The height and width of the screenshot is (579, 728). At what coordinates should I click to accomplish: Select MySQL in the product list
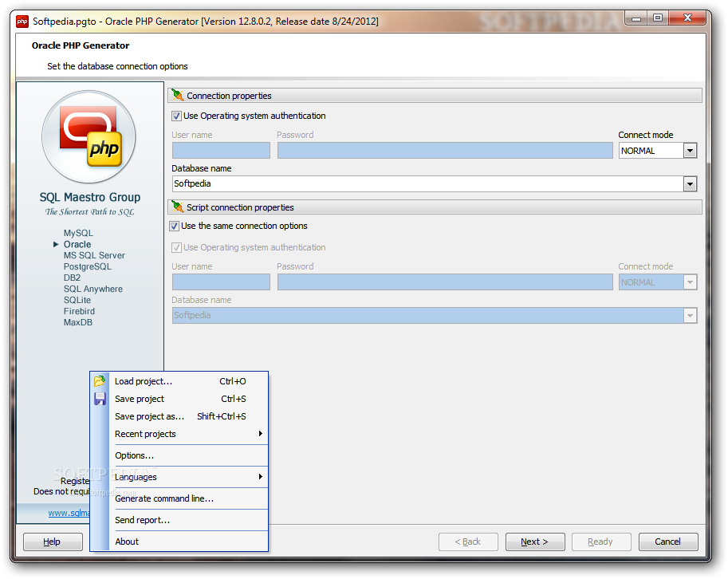pos(78,233)
